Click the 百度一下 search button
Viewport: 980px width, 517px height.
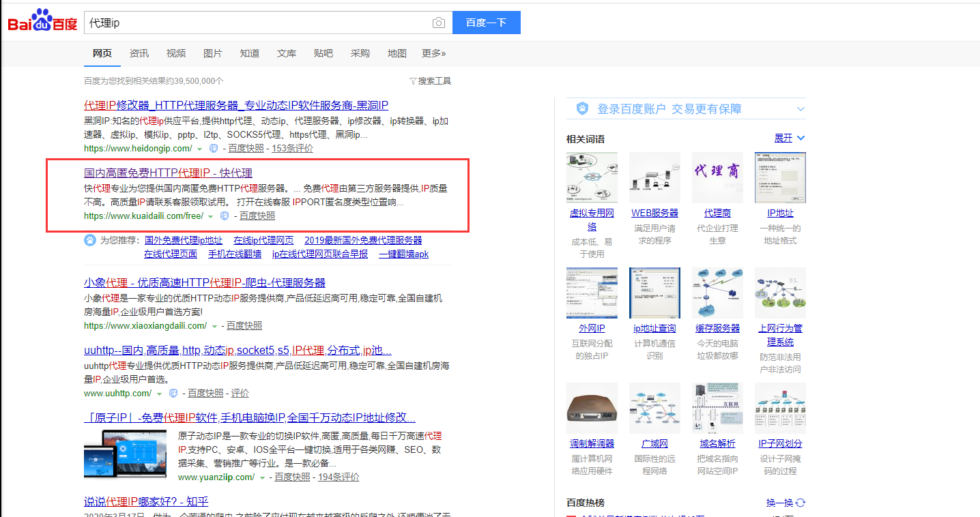click(x=487, y=23)
